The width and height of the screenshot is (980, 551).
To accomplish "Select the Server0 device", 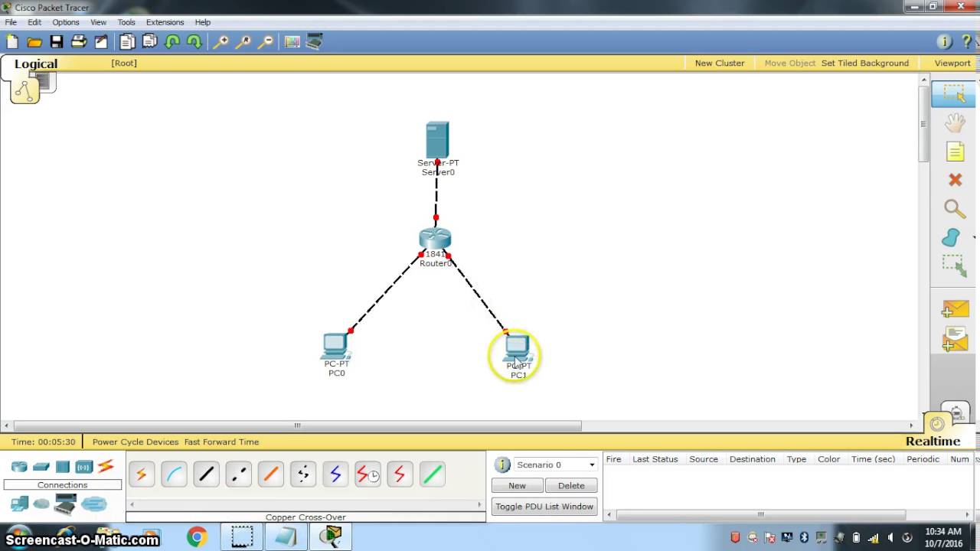I will pos(437,140).
